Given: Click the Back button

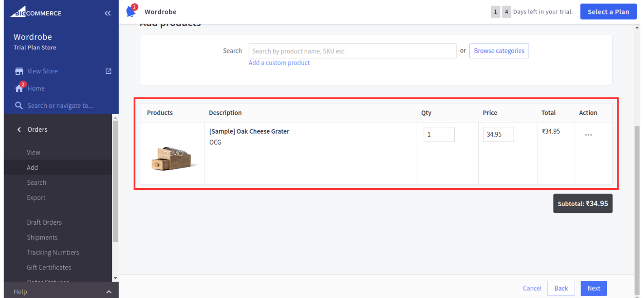Looking at the screenshot, I should tap(561, 288).
